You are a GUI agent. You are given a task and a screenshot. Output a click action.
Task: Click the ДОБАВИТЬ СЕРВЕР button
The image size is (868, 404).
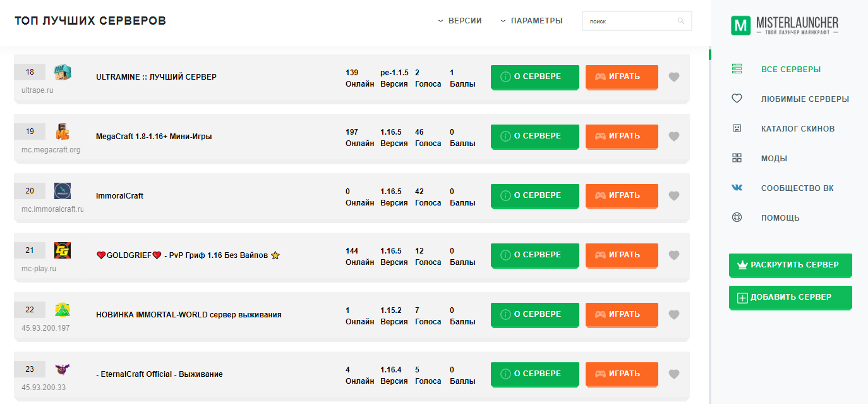[790, 298]
